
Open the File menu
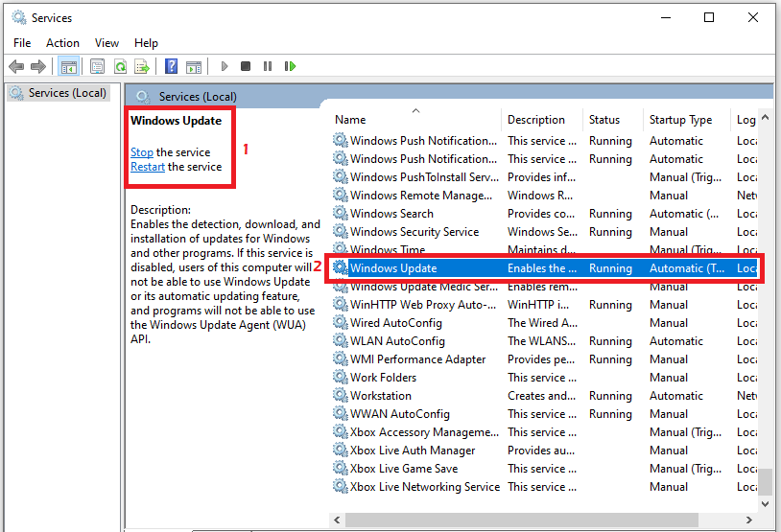[x=22, y=43]
